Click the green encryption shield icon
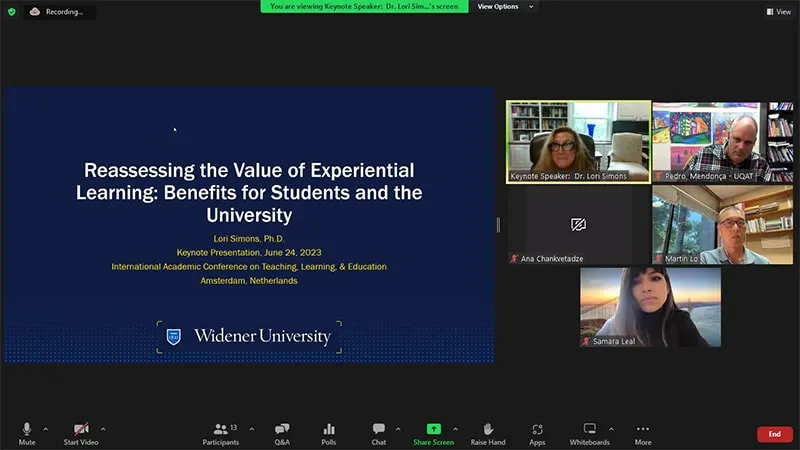This screenshot has height=450, width=800. (11, 12)
